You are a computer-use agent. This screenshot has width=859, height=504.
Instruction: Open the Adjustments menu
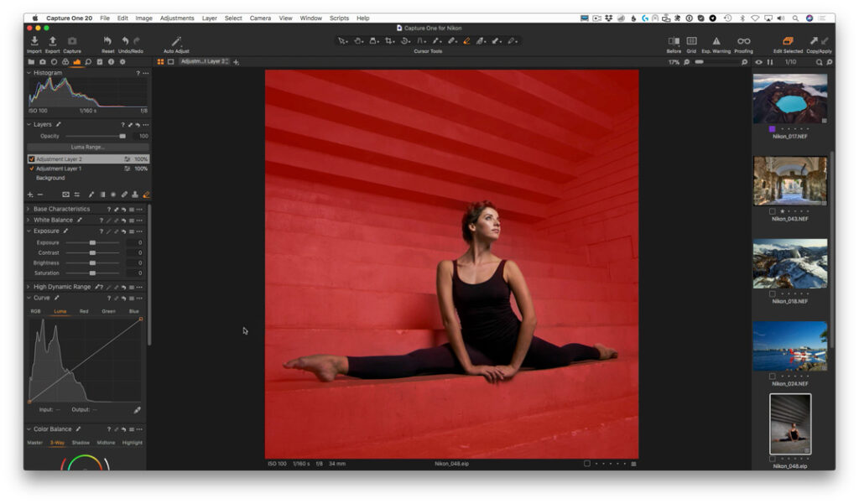176,18
